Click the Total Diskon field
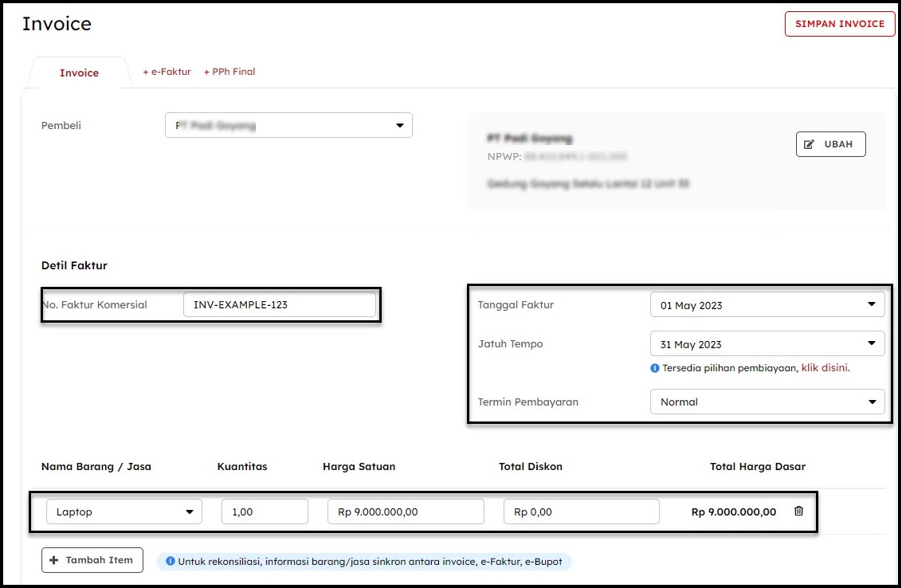 coord(581,512)
